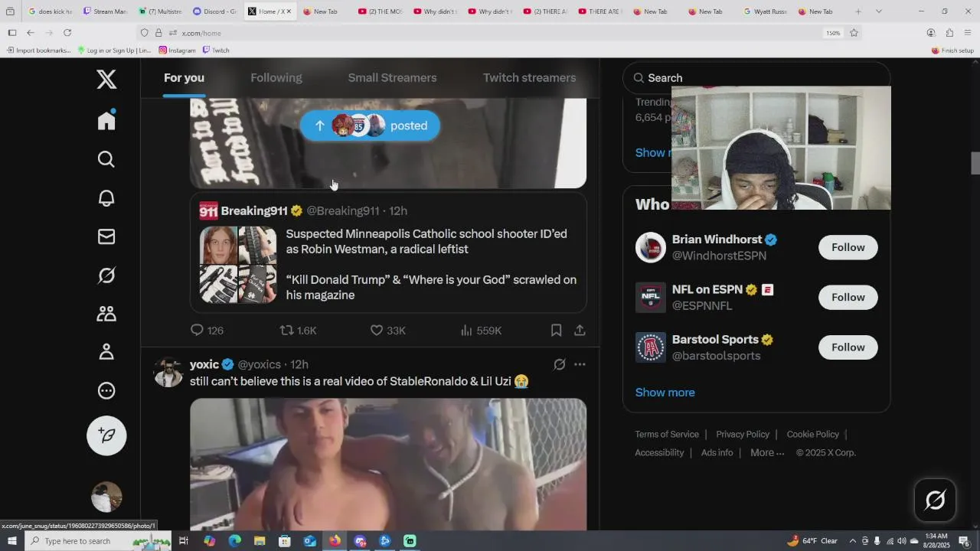The image size is (980, 551).
Task: Switch to the For you tab
Action: [x=184, y=77]
